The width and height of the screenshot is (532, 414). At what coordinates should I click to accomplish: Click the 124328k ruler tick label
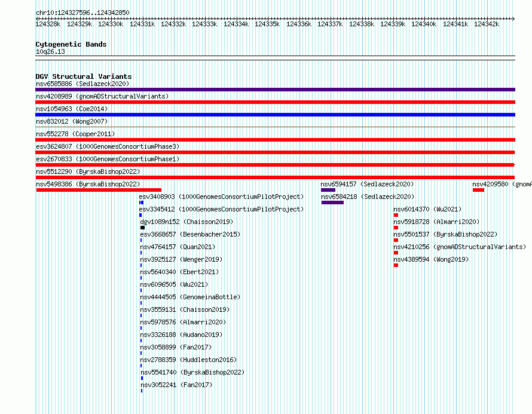pos(48,24)
